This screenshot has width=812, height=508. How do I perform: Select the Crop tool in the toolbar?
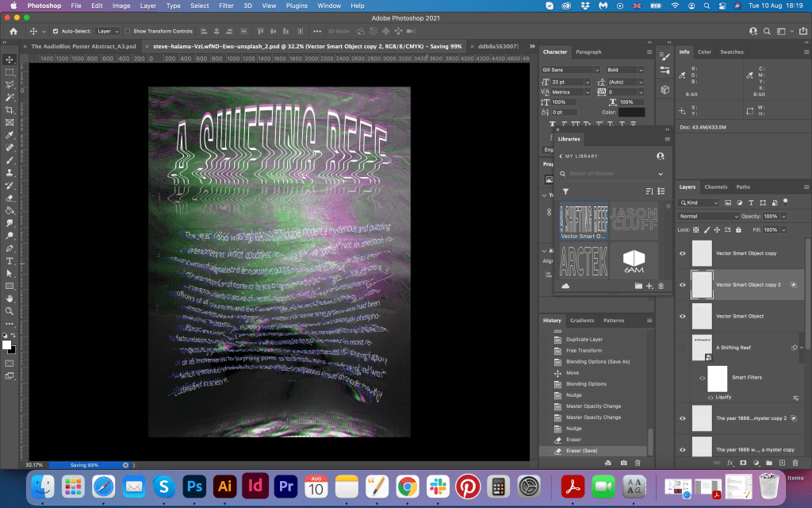coord(10,110)
